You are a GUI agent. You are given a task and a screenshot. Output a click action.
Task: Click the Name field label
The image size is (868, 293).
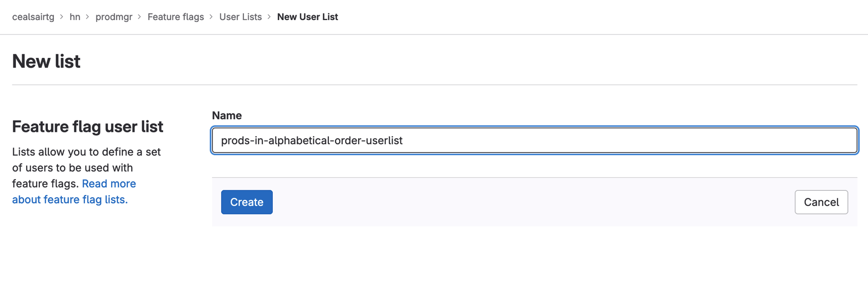click(227, 115)
